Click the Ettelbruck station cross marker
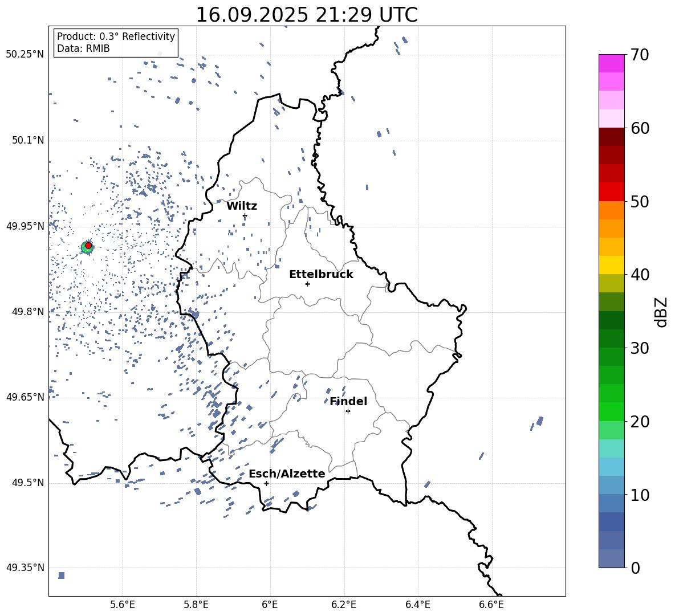The height and width of the screenshot is (616, 675). pyautogui.click(x=307, y=284)
